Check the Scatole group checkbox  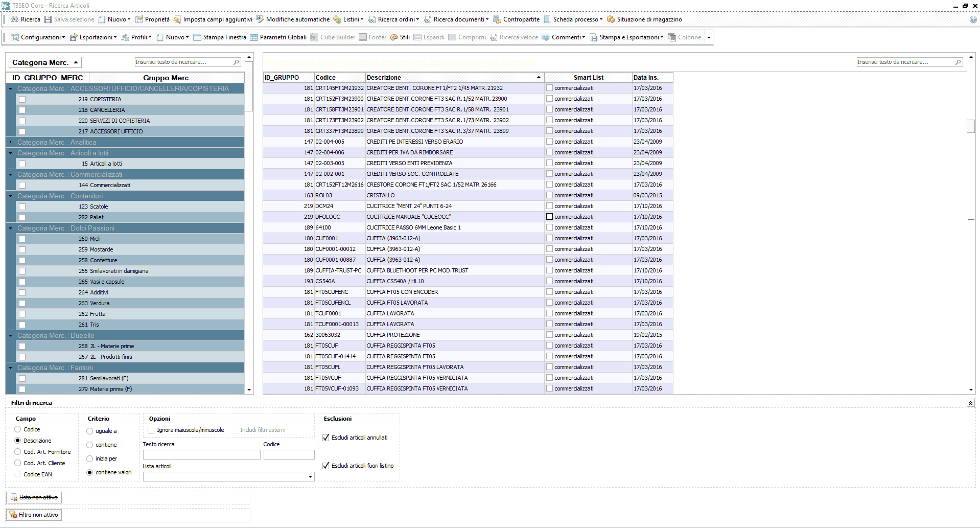coord(22,206)
